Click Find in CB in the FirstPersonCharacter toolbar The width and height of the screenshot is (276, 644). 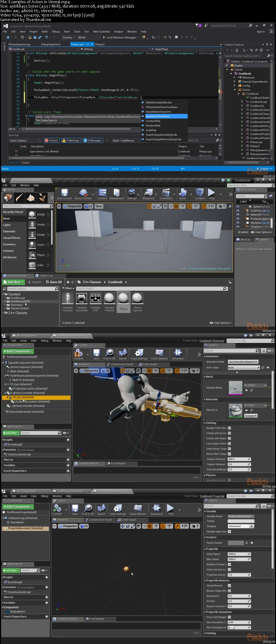point(109,354)
